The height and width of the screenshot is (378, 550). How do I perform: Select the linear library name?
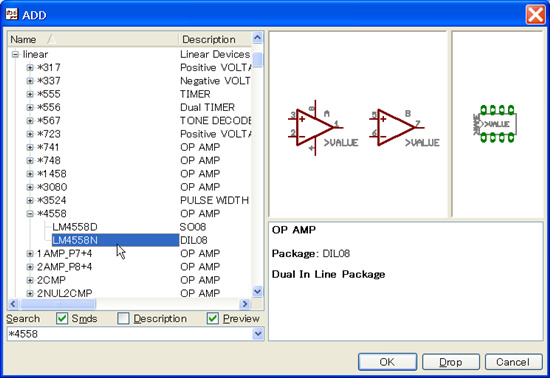click(x=35, y=54)
